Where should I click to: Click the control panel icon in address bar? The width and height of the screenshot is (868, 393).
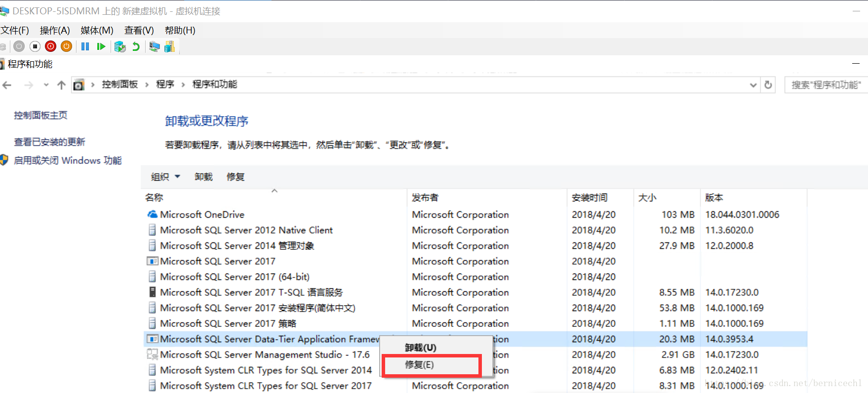79,85
